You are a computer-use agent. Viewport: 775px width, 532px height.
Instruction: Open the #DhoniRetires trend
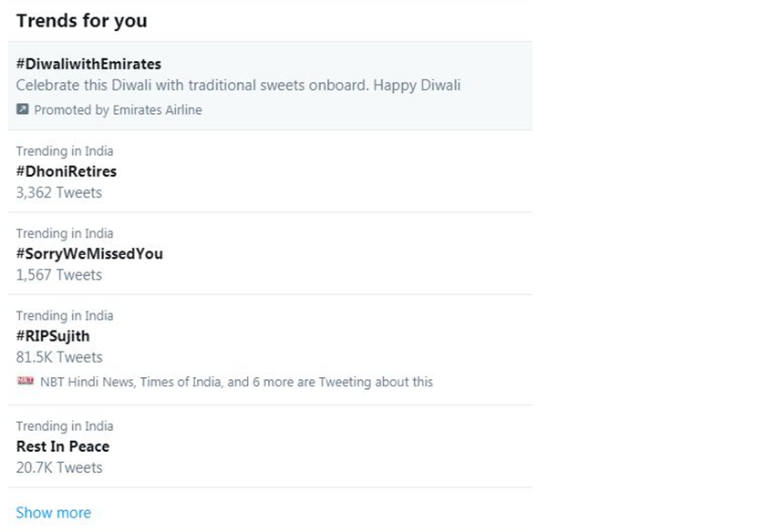point(67,170)
